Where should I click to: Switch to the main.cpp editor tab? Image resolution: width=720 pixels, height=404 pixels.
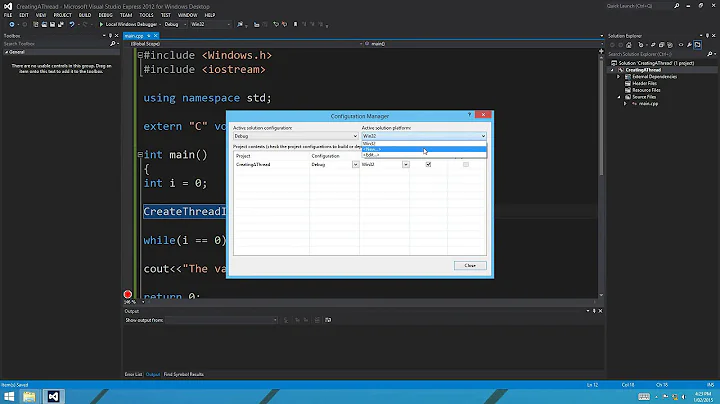(134, 36)
